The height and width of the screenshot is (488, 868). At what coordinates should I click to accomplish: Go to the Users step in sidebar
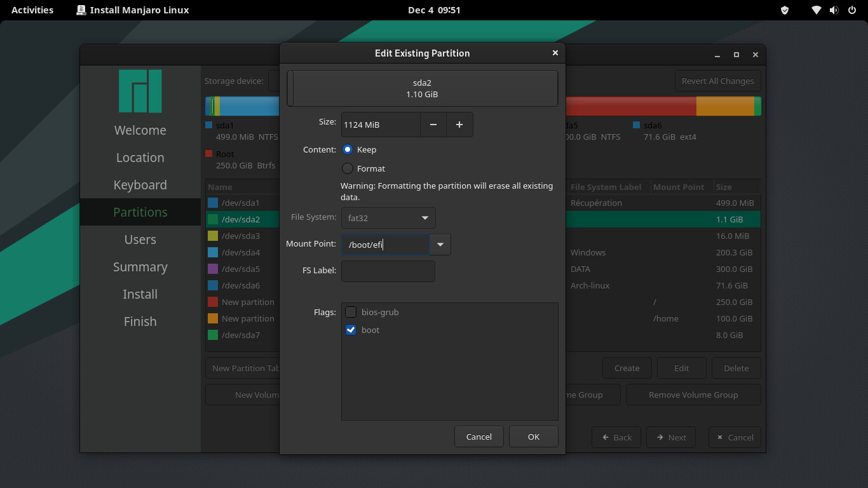tap(140, 240)
